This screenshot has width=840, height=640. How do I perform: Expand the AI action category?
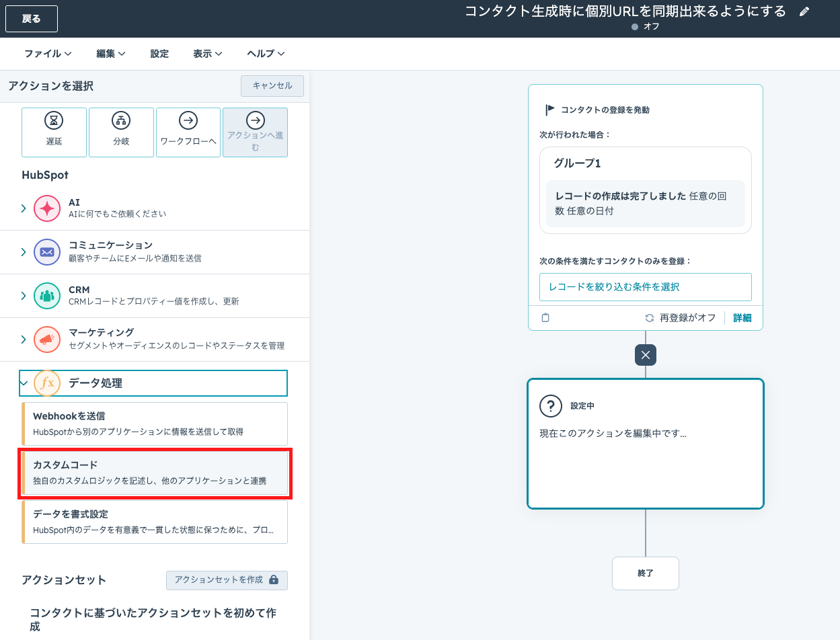coord(24,208)
